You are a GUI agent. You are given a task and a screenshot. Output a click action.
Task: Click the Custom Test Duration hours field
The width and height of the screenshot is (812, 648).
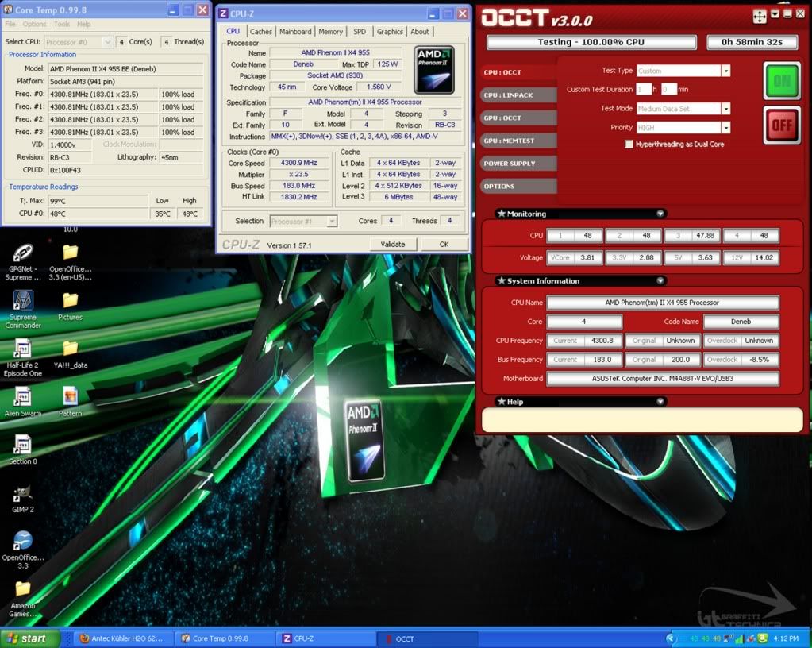(x=644, y=90)
